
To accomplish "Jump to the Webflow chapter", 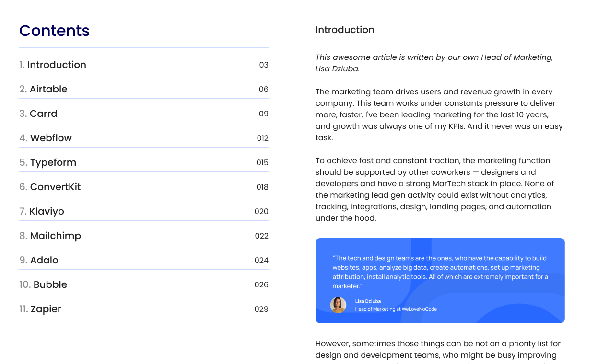I will [x=144, y=138].
